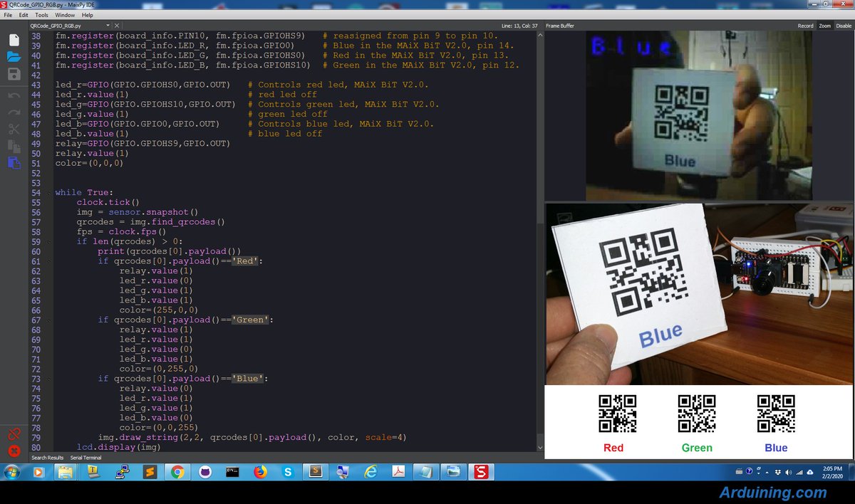Screen dimensions: 855x504
Task: Click the cloud upload tray icon
Action: pos(811,472)
